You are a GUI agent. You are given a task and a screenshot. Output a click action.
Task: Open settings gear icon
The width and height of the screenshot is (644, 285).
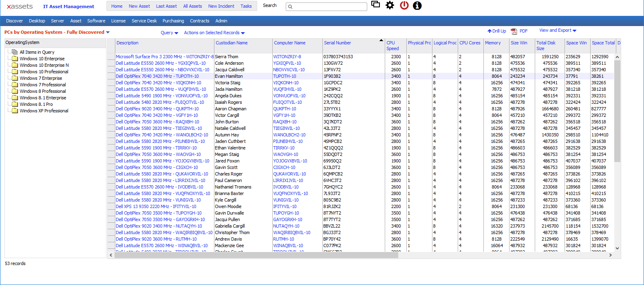click(390, 5)
